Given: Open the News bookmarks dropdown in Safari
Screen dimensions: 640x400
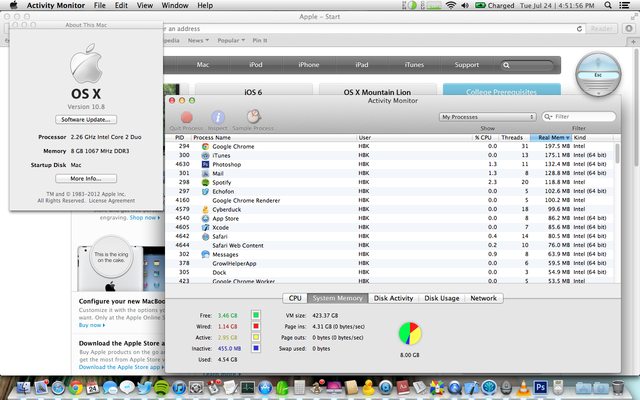Looking at the screenshot, I should [198, 40].
